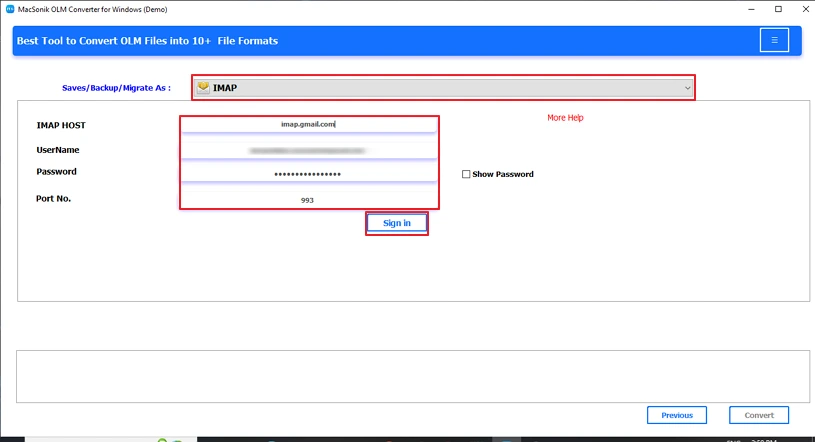Click the Saves/Backup/Migrate As label
The width and height of the screenshot is (815, 442).
click(116, 88)
